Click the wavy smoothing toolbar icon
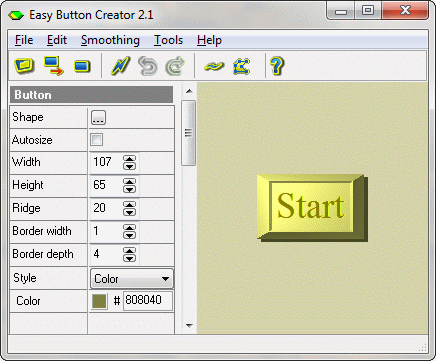The height and width of the screenshot is (361, 436). [x=214, y=66]
